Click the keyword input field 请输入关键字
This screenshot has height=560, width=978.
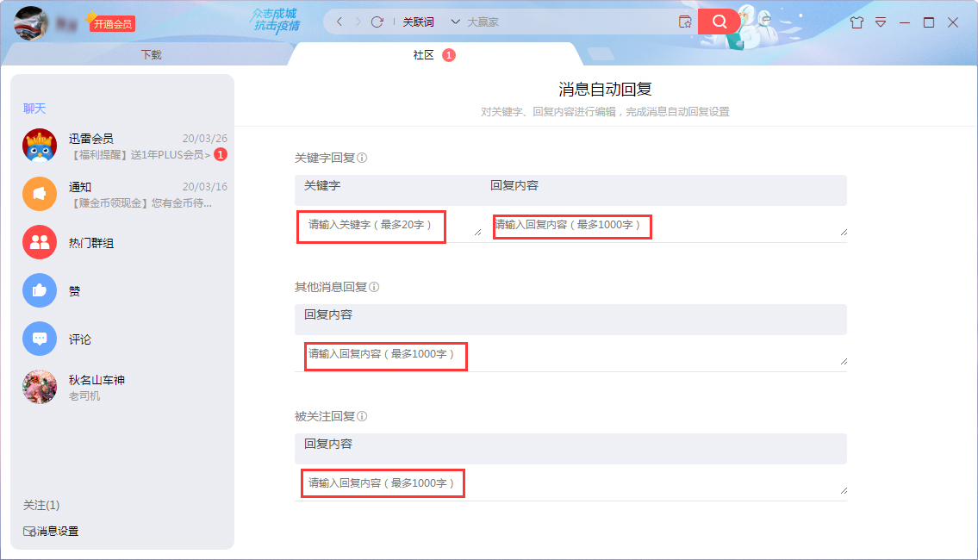pyautogui.click(x=371, y=227)
